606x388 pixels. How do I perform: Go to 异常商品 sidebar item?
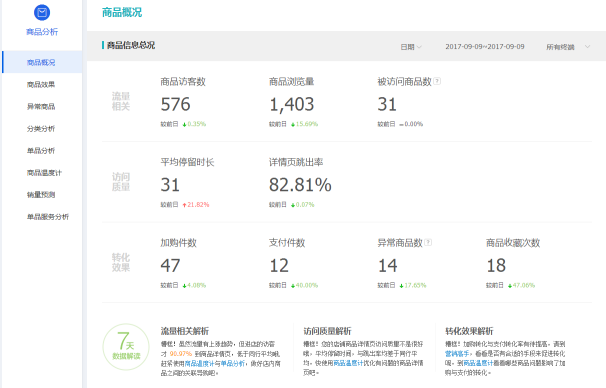41,106
